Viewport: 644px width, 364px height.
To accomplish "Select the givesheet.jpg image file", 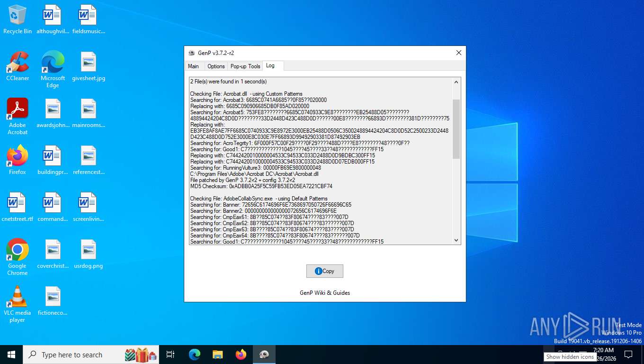I will coord(89,66).
